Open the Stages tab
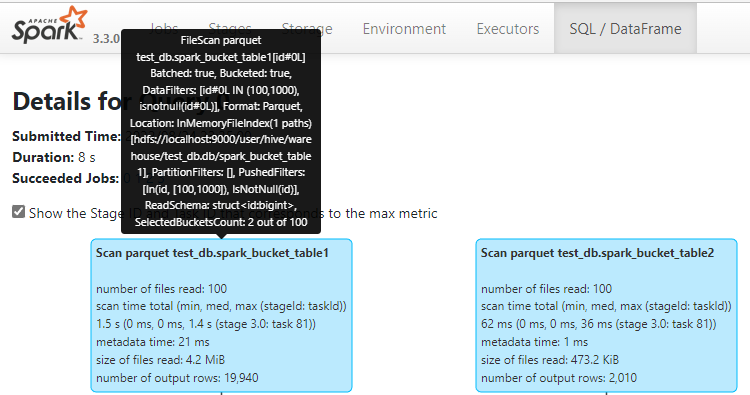The image size is (750, 395). point(230,26)
